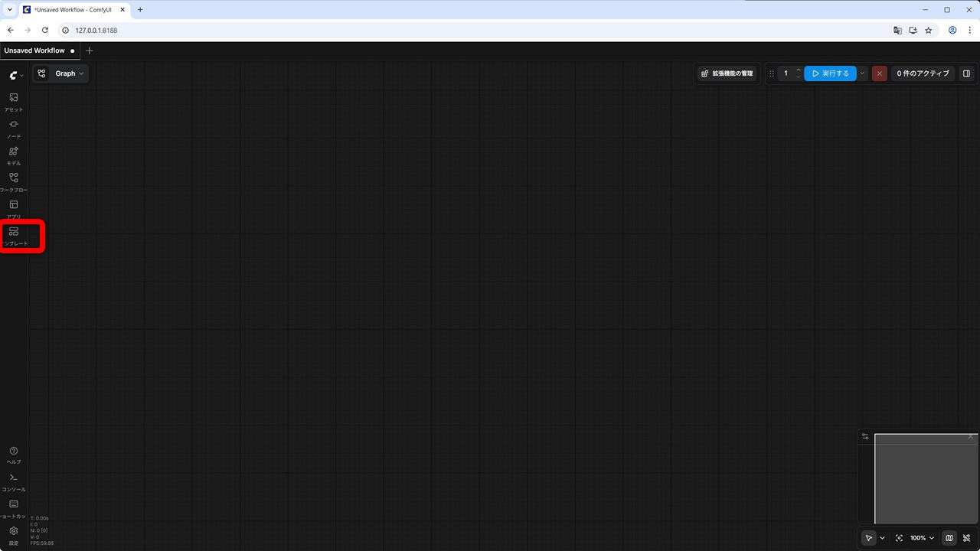This screenshot has height=551, width=980.
Task: Open the ComfyUI logo main menu
Action: point(15,75)
